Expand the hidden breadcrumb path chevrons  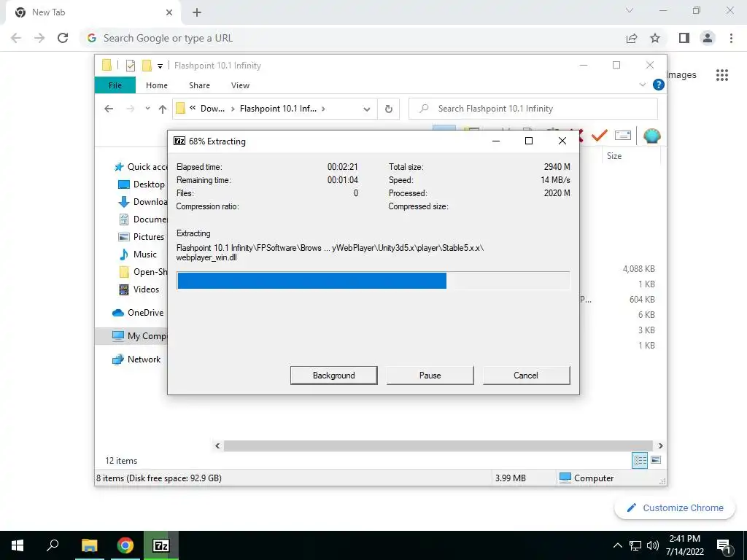pos(193,108)
